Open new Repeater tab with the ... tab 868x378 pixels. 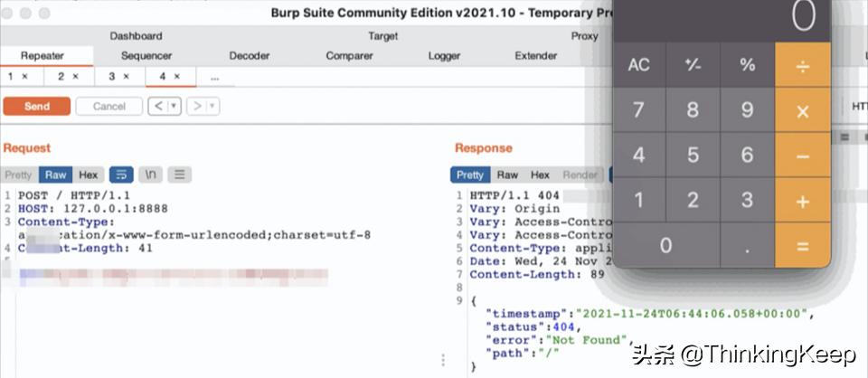point(214,77)
